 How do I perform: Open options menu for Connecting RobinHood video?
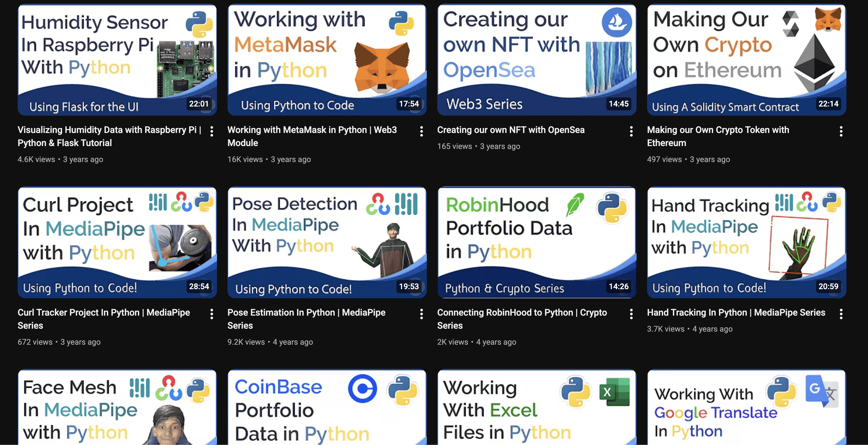[x=631, y=314]
